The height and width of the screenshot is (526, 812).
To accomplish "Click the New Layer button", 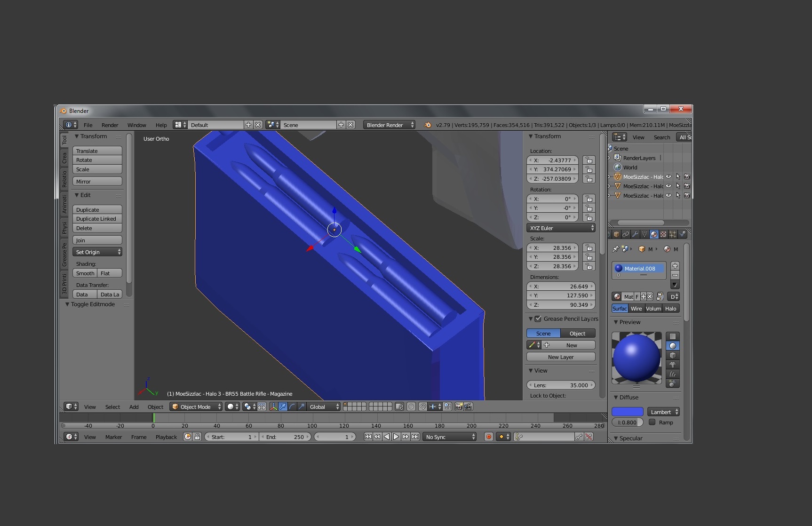I will point(561,357).
